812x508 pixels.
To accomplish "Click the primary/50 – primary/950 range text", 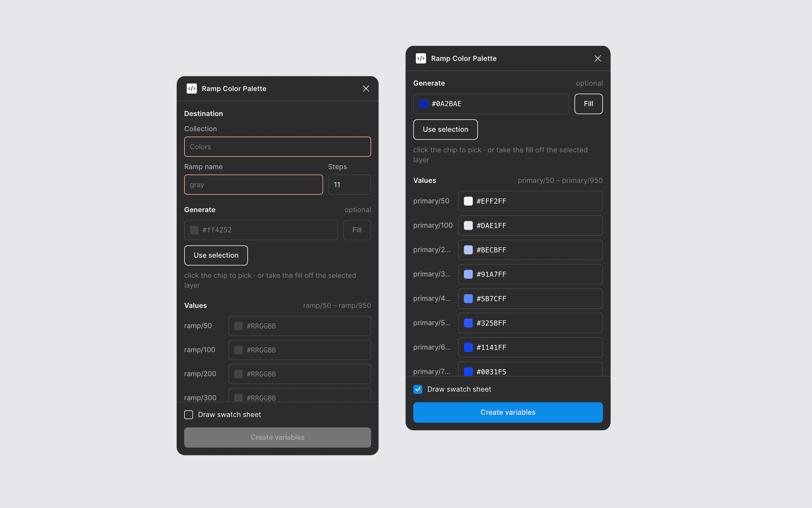I will [560, 180].
